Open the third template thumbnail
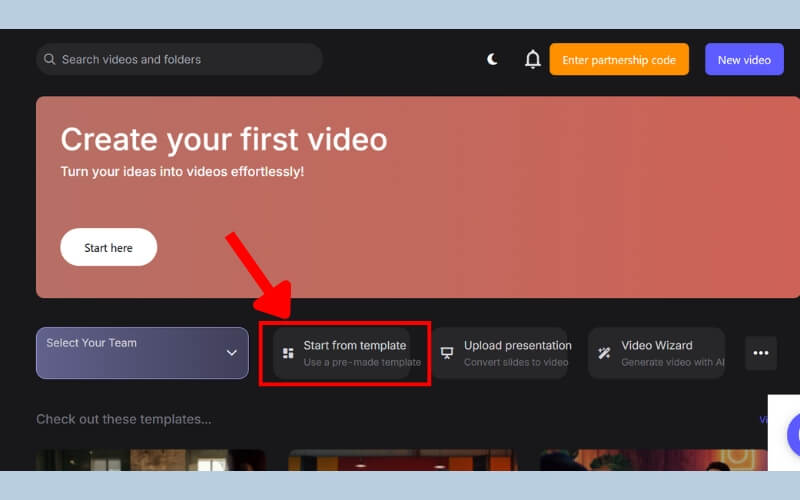The image size is (800, 500). coord(652,459)
